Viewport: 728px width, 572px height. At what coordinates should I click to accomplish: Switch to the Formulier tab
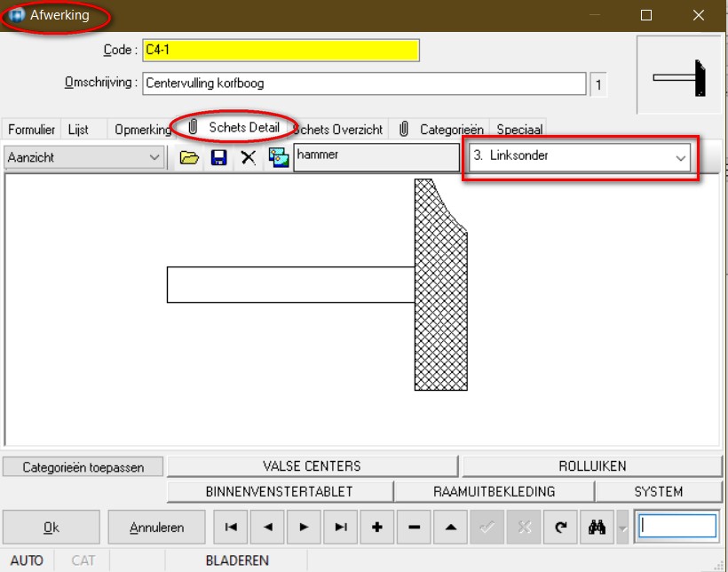point(32,129)
